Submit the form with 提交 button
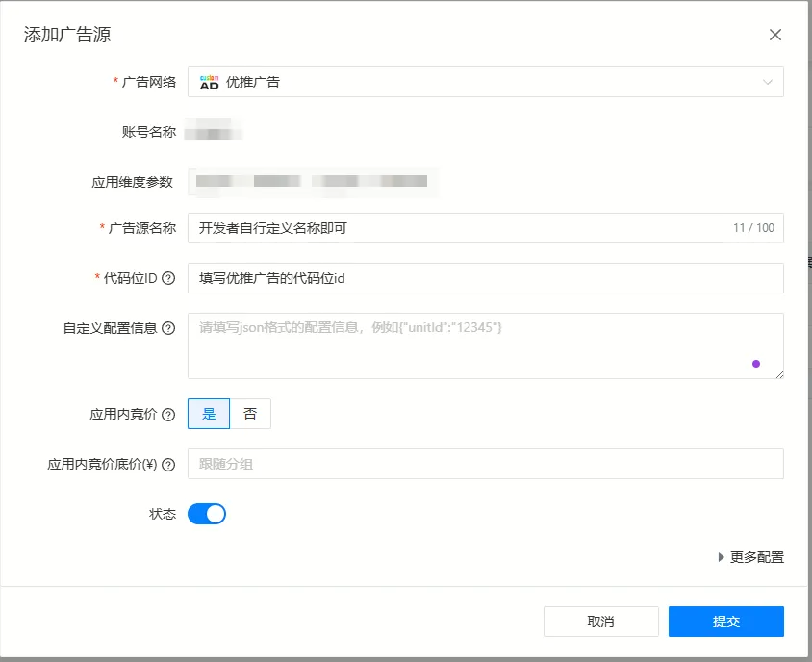812x662 pixels. 725,622
